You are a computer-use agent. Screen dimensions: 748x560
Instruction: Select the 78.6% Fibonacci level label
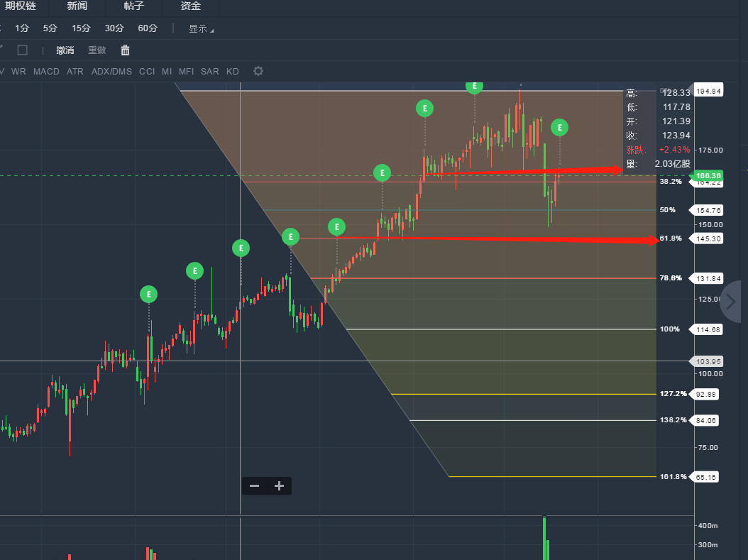671,278
